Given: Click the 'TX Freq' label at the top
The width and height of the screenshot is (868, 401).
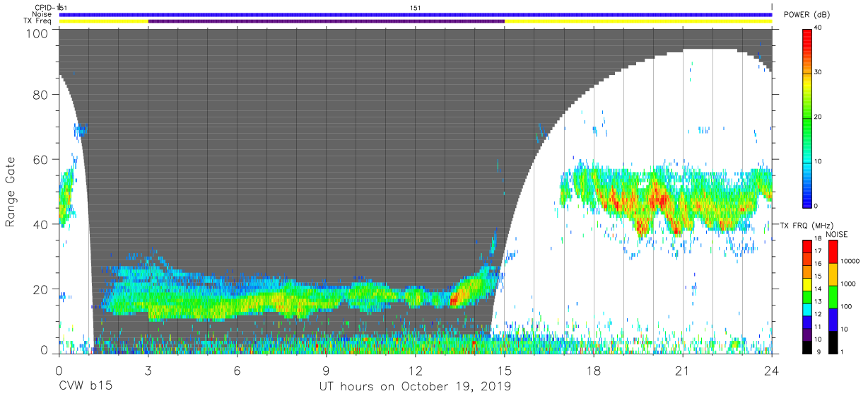Looking at the screenshot, I should 37,21.
